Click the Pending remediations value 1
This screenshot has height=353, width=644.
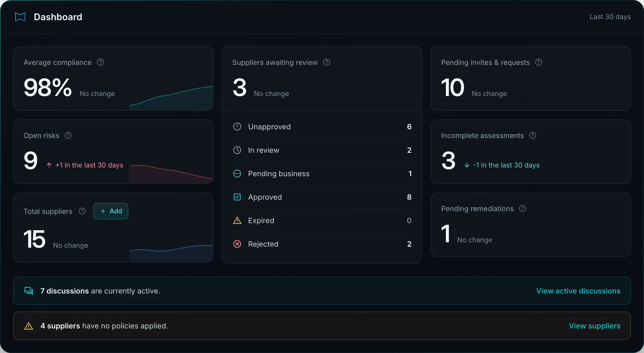[x=446, y=234]
